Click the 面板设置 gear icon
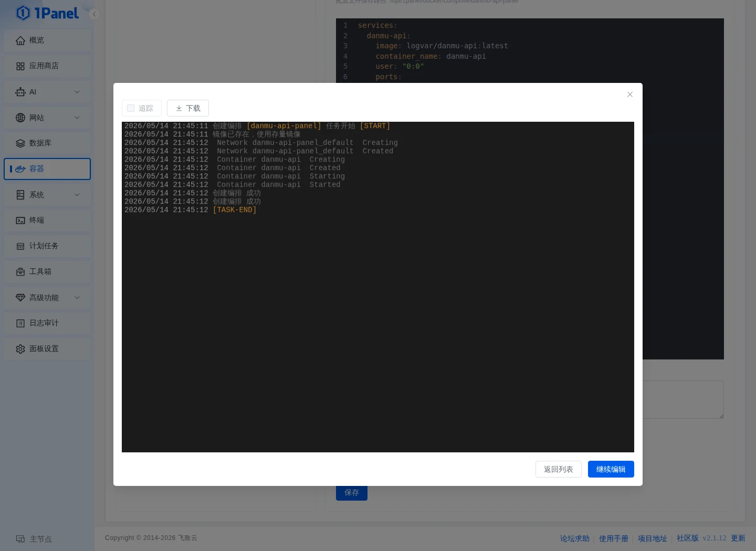Viewport: 756px width, 551px height. point(20,349)
